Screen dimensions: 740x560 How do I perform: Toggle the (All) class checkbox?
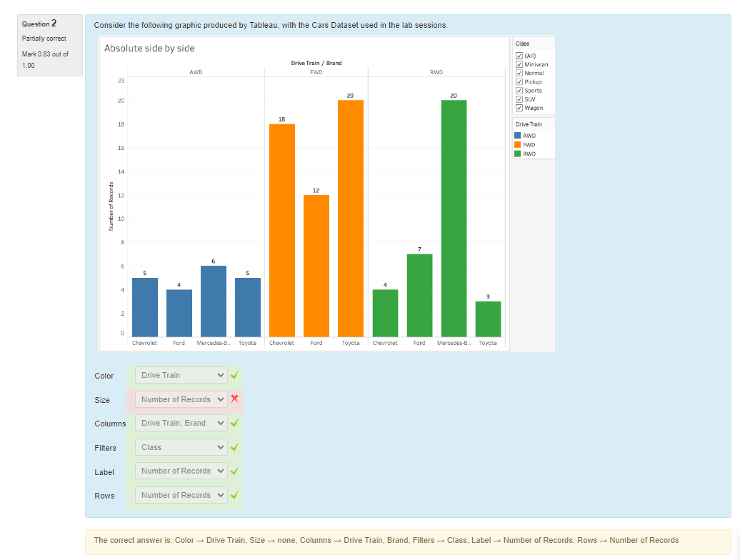(x=519, y=56)
